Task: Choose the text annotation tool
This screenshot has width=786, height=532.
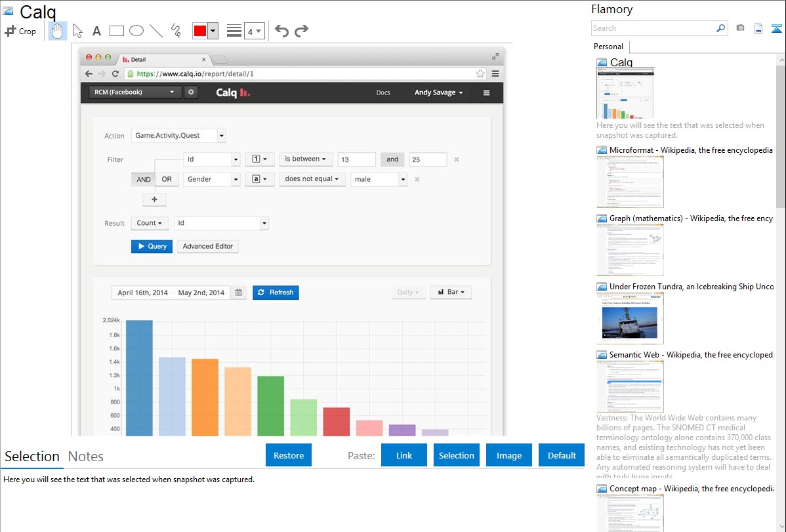Action: point(96,31)
